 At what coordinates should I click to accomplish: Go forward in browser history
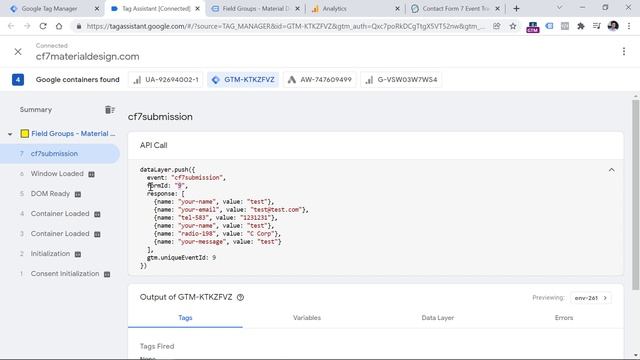pyautogui.click(x=27, y=26)
